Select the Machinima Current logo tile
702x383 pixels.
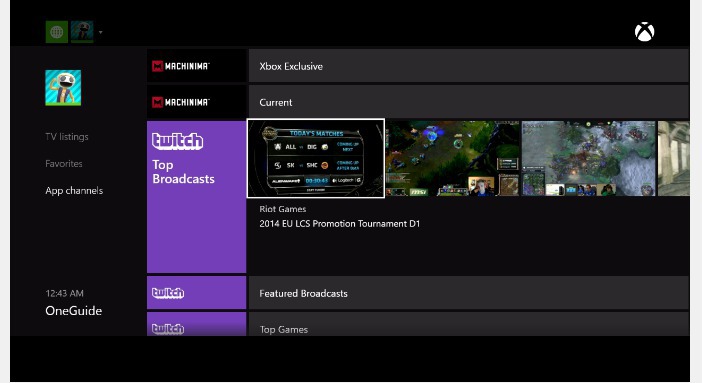pyautogui.click(x=197, y=102)
